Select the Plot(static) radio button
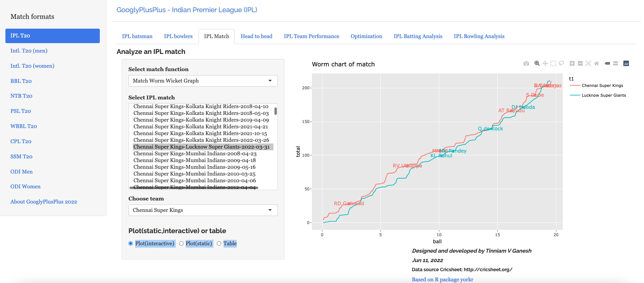Screen dimensions: 644x283 click(x=181, y=244)
